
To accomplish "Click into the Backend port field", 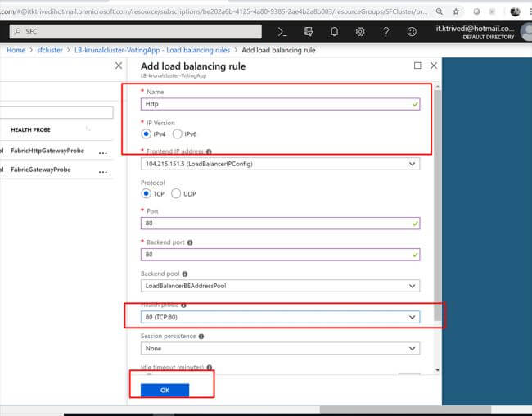I will click(x=280, y=255).
